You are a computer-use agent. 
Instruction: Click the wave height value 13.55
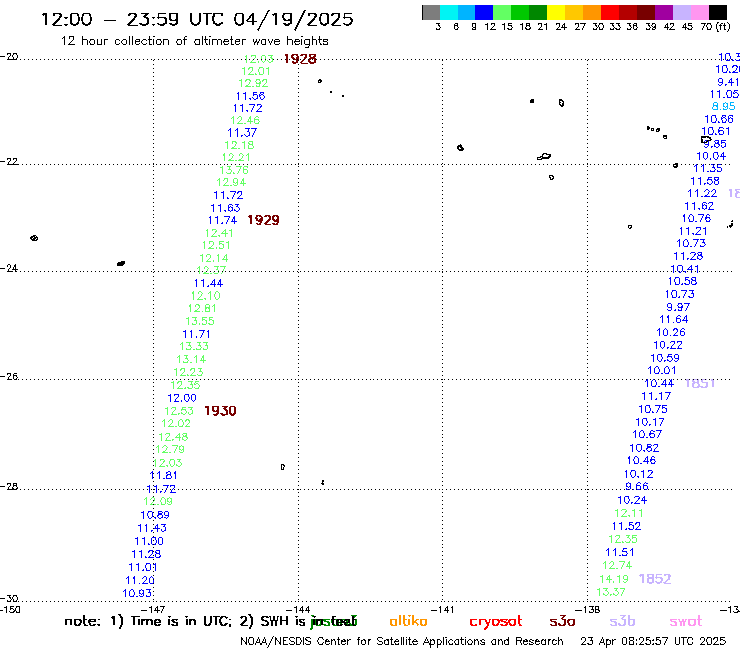pos(200,321)
